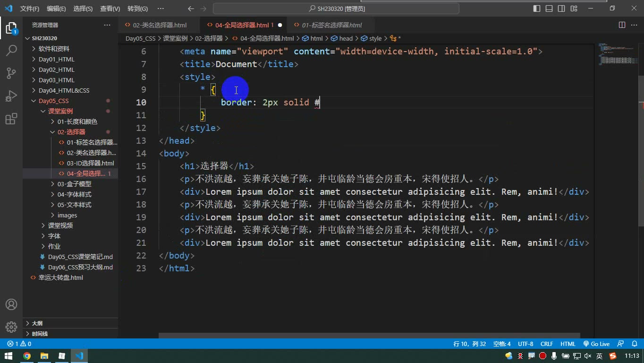
Task: Open editor More Actions ellipsis
Action: coord(634,25)
